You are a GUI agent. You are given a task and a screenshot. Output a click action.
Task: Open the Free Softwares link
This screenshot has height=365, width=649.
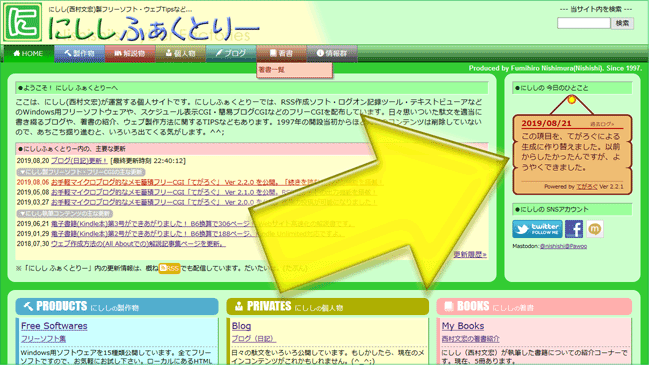(54, 326)
